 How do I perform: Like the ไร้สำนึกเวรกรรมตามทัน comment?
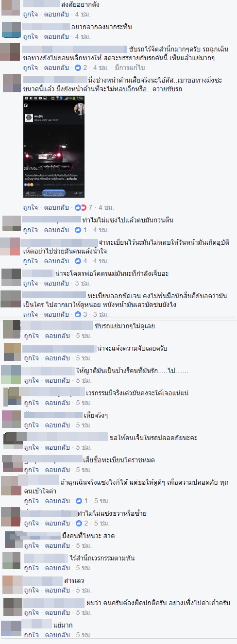(x=31, y=568)
